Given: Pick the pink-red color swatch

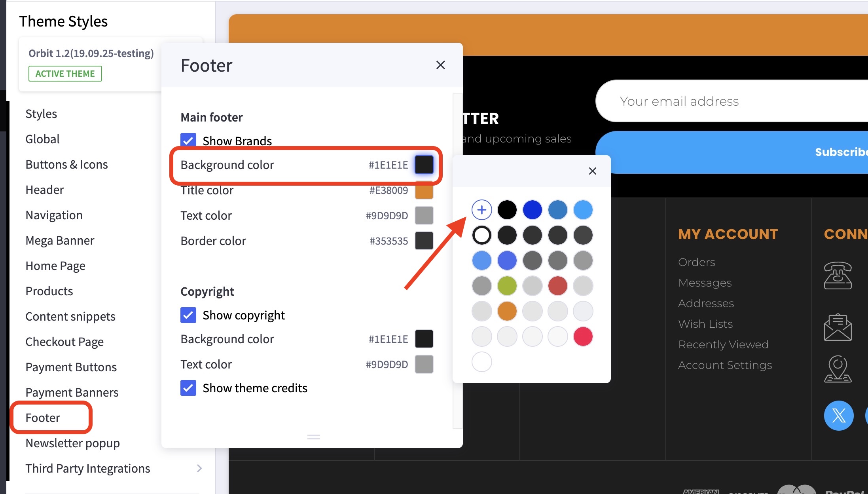Looking at the screenshot, I should click(583, 336).
